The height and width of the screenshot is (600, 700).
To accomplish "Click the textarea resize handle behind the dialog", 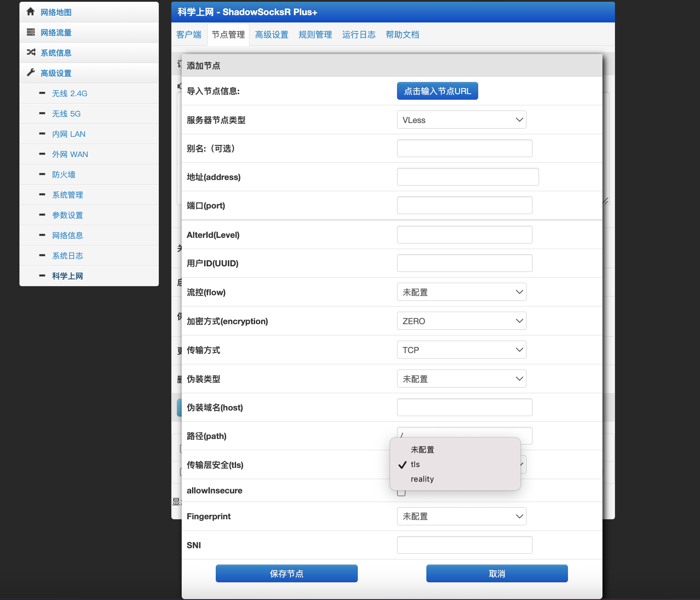I will tap(606, 201).
